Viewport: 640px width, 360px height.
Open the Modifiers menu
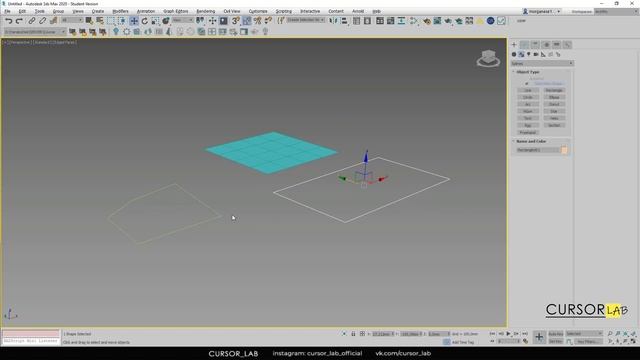tap(120, 11)
